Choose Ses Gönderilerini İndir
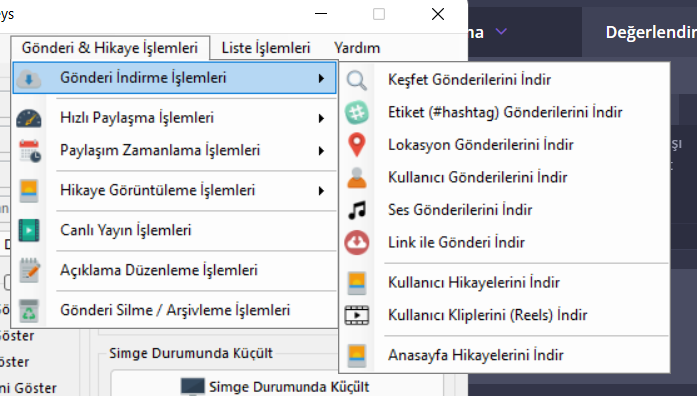Image resolution: width=697 pixels, height=396 pixels. point(505,210)
